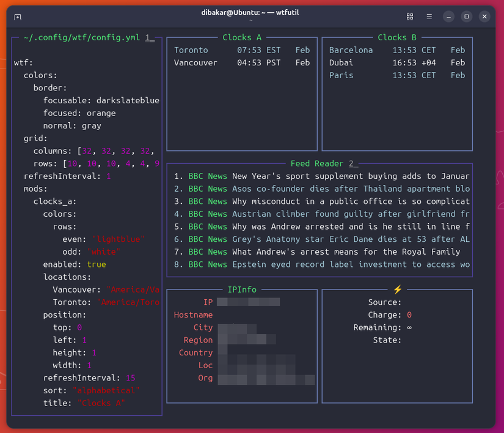Click the lightning bolt power widget title
The width and height of the screenshot is (504, 433).
tap(398, 289)
